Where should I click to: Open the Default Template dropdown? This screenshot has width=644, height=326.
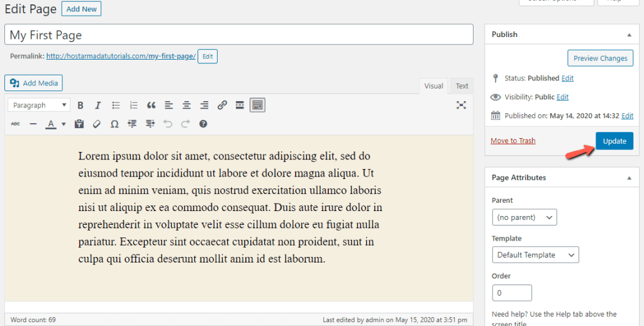click(x=536, y=254)
